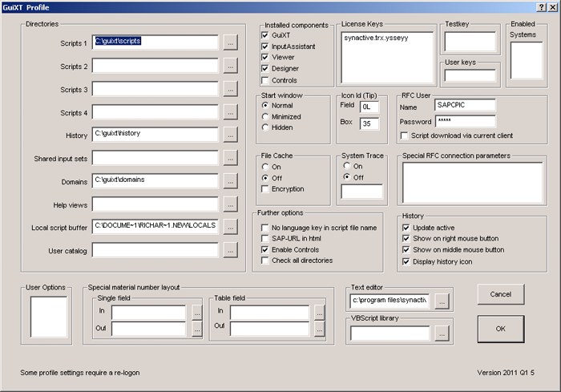Click the Enabled Systems list box
This screenshot has width=561, height=392.
pos(527,60)
